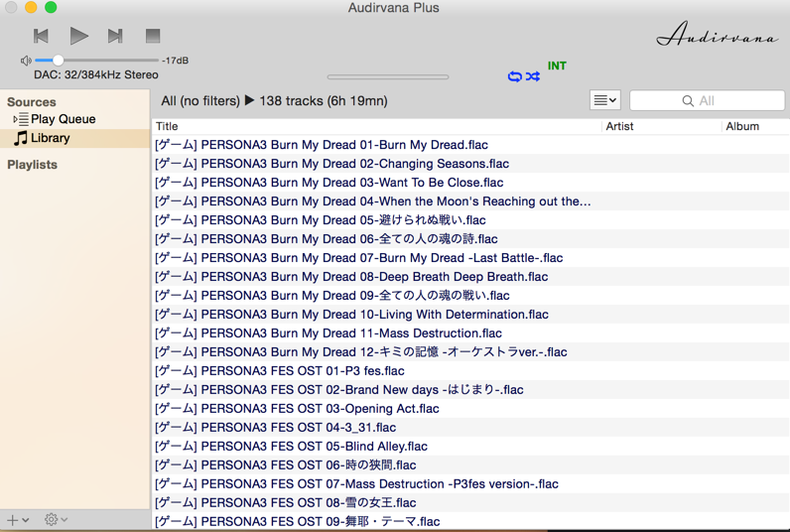This screenshot has width=790, height=532.
Task: Select track 11-Mass Destruction.flac
Action: (x=470, y=333)
